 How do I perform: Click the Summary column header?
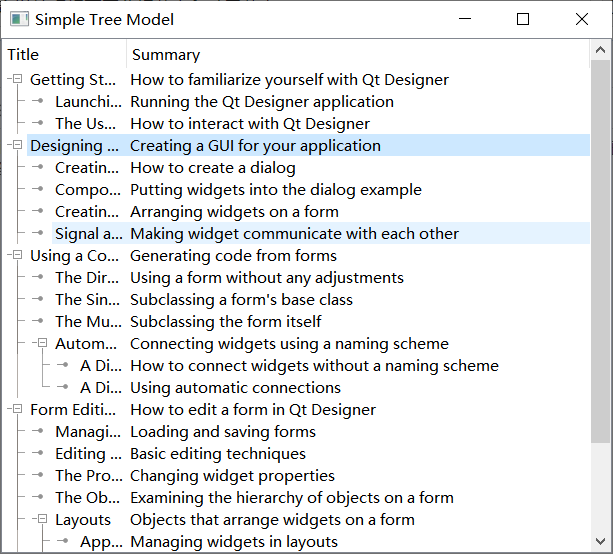[358, 55]
